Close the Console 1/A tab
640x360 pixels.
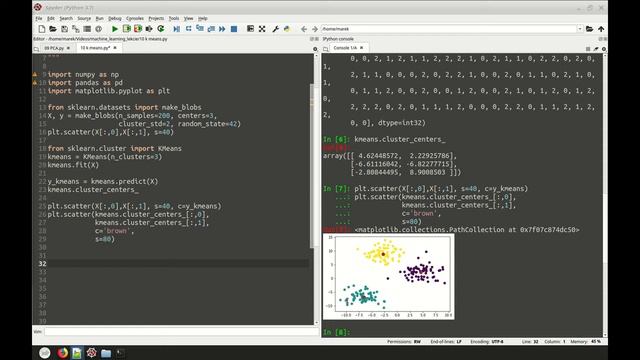[x=362, y=48]
